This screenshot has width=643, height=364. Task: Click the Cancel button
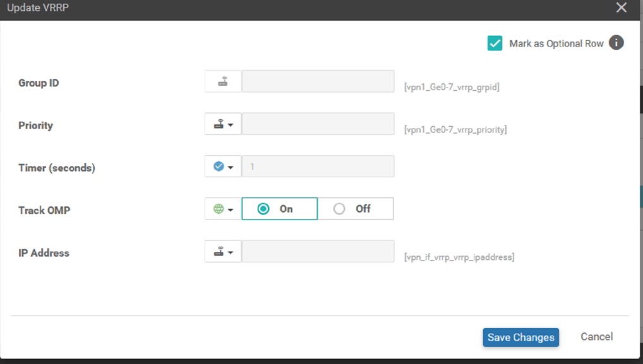point(597,337)
